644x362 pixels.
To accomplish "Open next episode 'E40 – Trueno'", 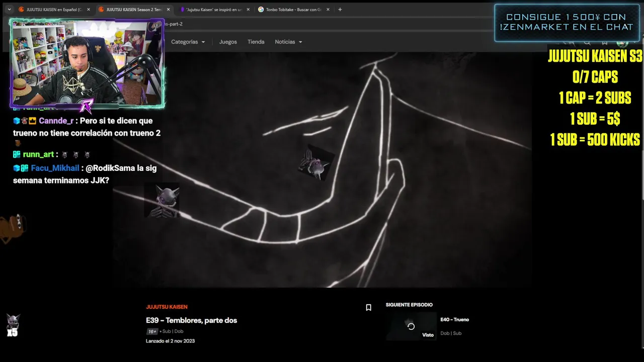I will click(x=454, y=320).
